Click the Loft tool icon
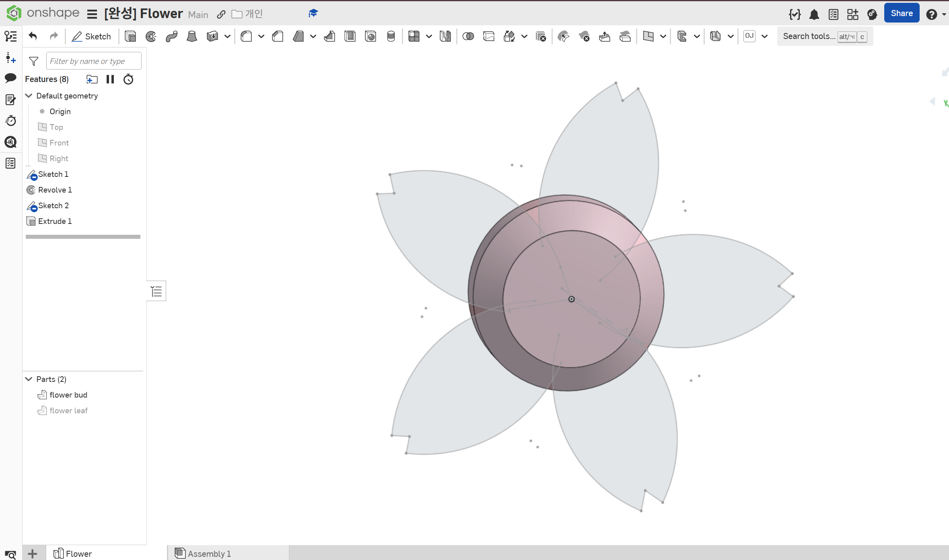This screenshot has width=949, height=560. pos(192,37)
